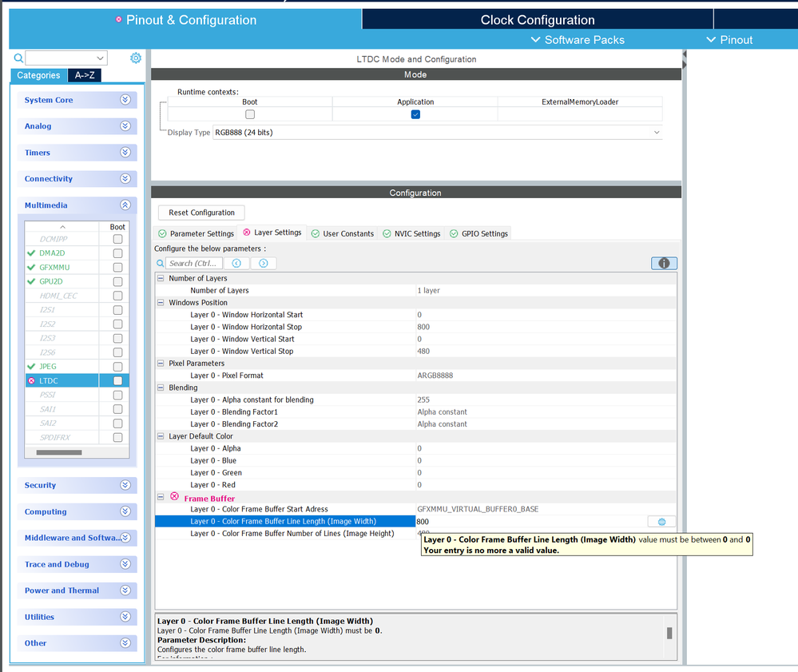Select the Pinout & Configuration tab

pos(186,20)
